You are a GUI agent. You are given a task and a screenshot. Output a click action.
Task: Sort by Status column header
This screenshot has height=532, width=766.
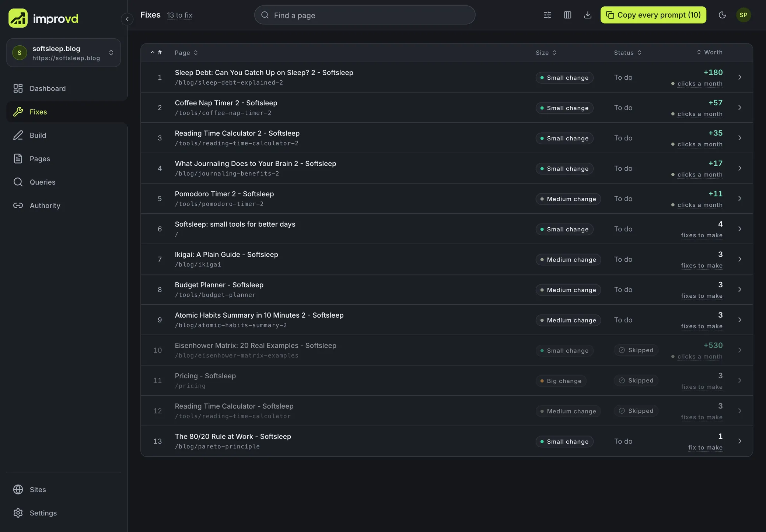coord(628,53)
